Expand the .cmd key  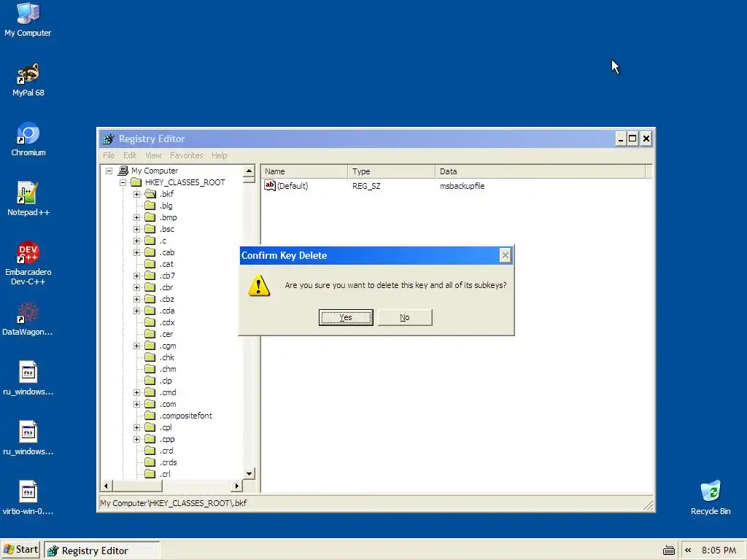pos(136,392)
